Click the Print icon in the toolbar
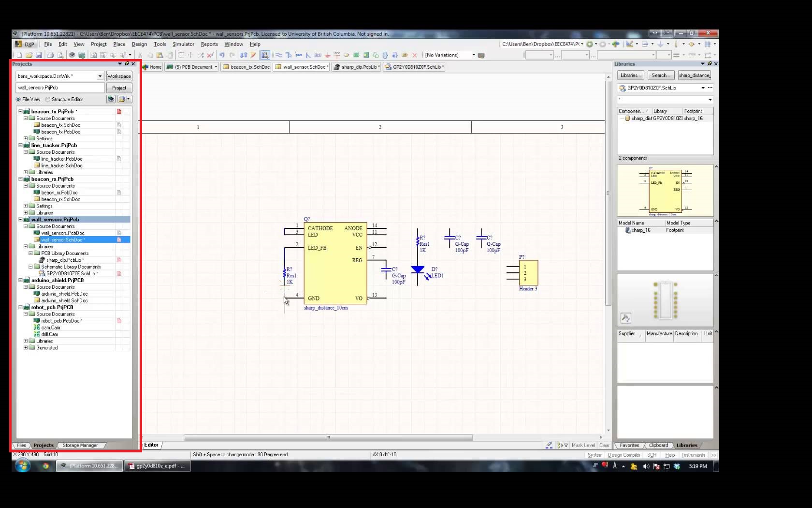Viewport: 812px width, 508px height. (x=50, y=55)
